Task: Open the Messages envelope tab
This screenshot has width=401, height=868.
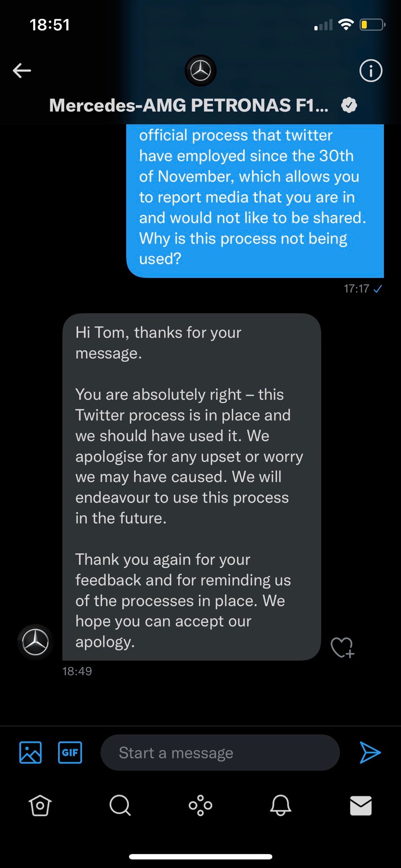Action: pyautogui.click(x=361, y=805)
